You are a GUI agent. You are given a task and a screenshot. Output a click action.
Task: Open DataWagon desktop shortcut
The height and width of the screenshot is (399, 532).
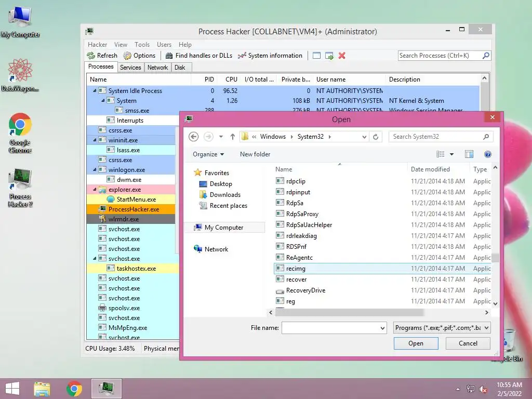pos(20,75)
